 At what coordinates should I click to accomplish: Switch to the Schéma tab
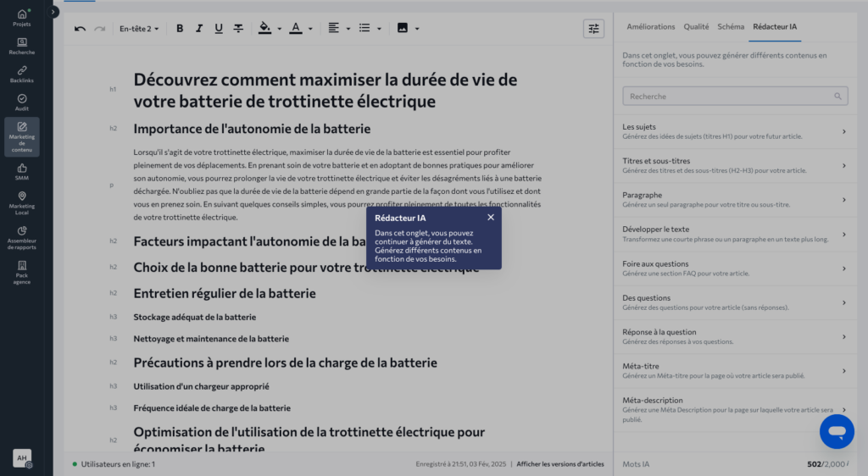pos(731,26)
